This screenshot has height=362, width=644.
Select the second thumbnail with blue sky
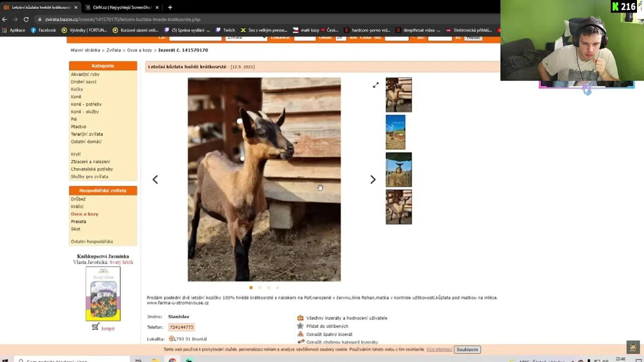395,132
